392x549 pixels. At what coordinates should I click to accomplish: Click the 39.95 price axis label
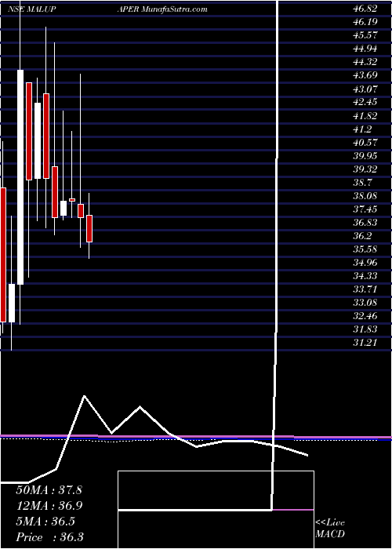[365, 155]
